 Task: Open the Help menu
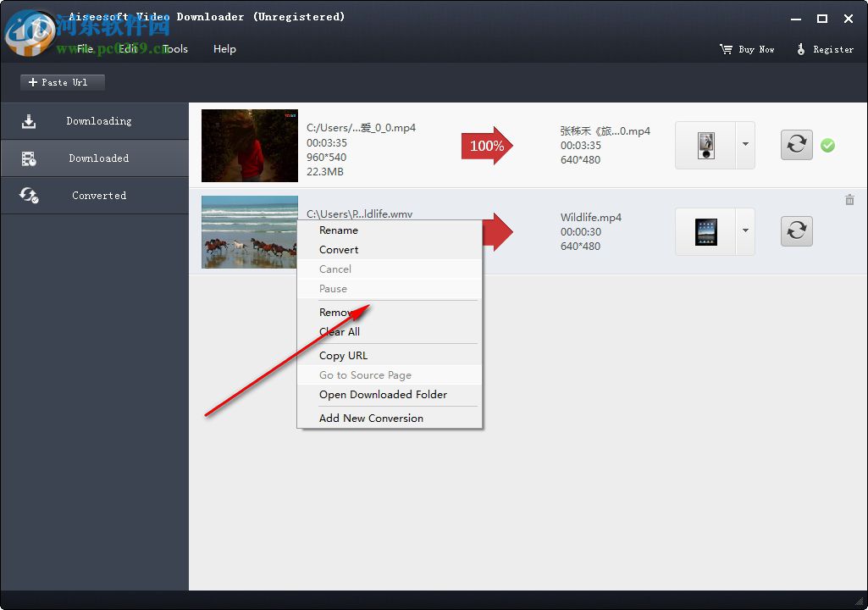[x=224, y=48]
